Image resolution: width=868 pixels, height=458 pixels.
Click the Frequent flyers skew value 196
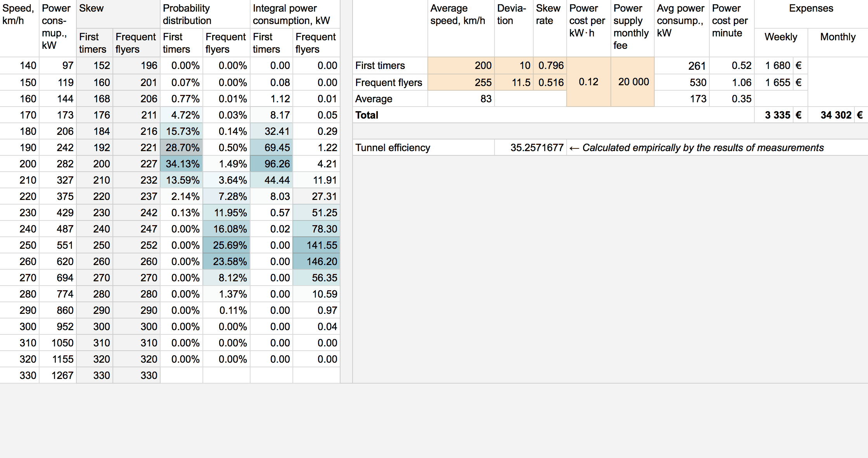pos(137,65)
